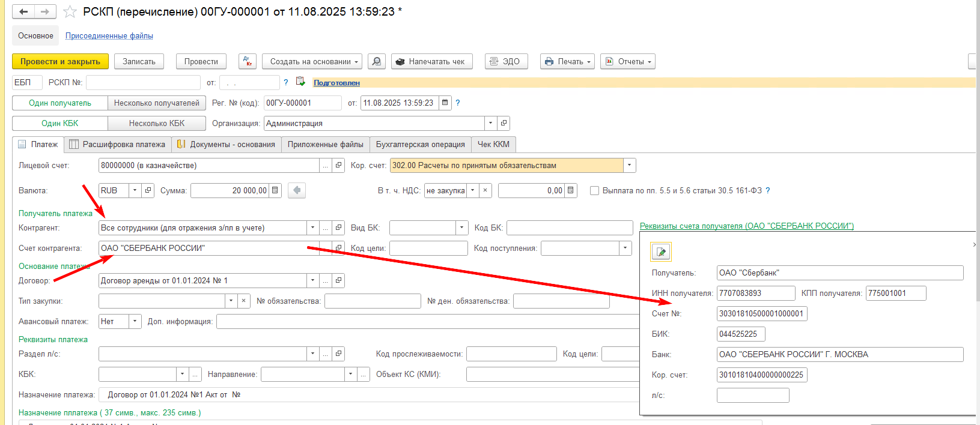Switch to Несколько КБК mode
This screenshot has width=980, height=425.
tap(157, 123)
